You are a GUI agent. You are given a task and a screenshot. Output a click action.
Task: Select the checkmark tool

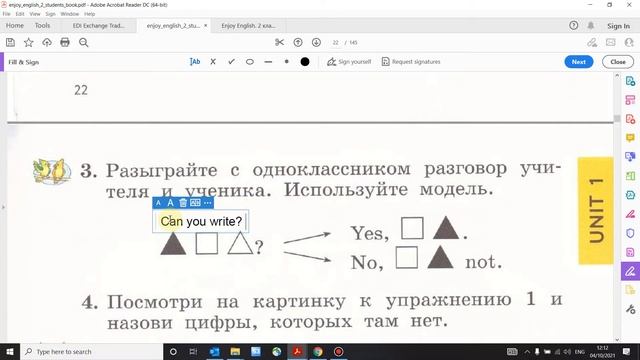pyautogui.click(x=231, y=62)
